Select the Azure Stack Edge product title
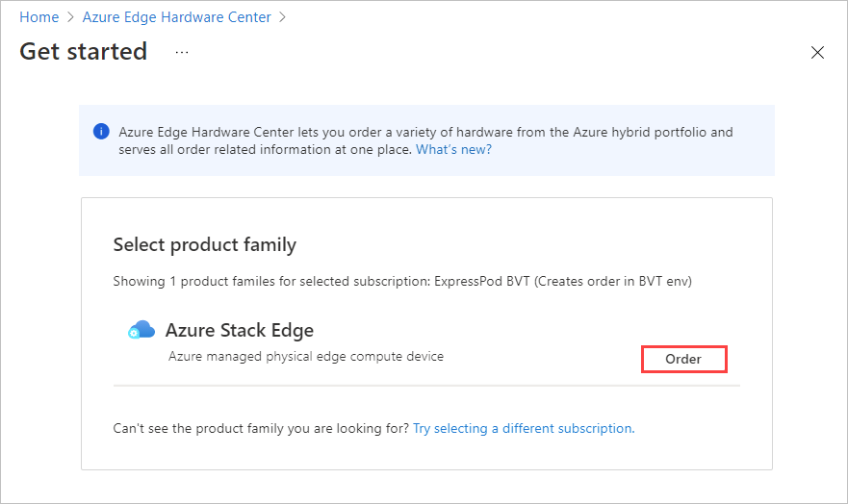The image size is (848, 504). (240, 330)
